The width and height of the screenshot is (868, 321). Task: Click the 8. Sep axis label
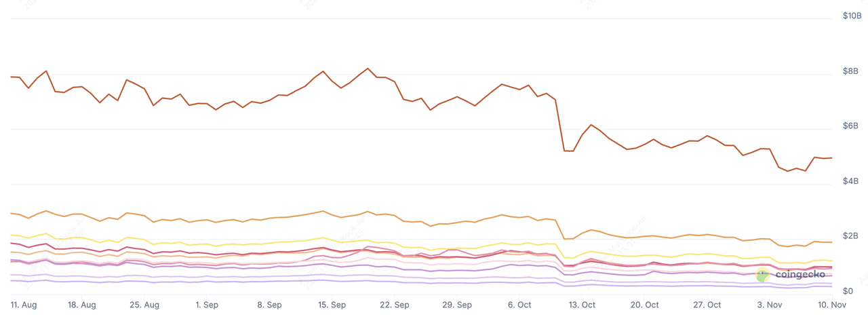coord(269,305)
